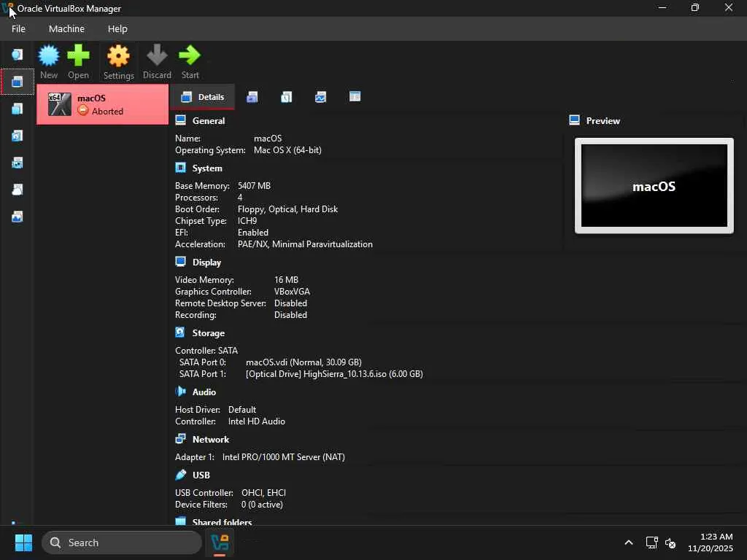This screenshot has height=560, width=747.
Task: Click the taskbar Search box
Action: point(122,542)
